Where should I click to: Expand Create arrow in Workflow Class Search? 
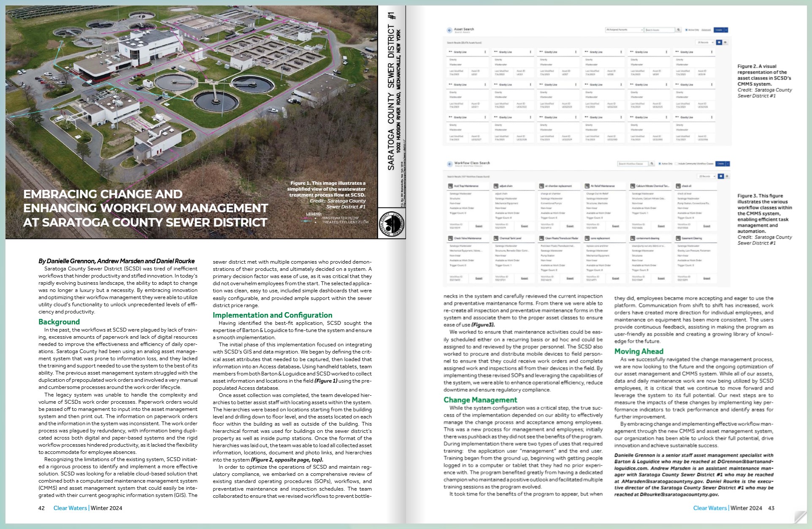pos(728,164)
